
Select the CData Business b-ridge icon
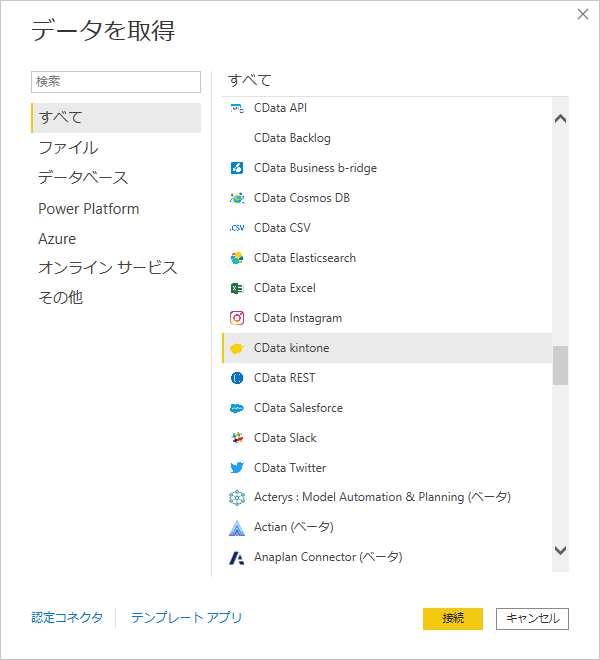(237, 168)
